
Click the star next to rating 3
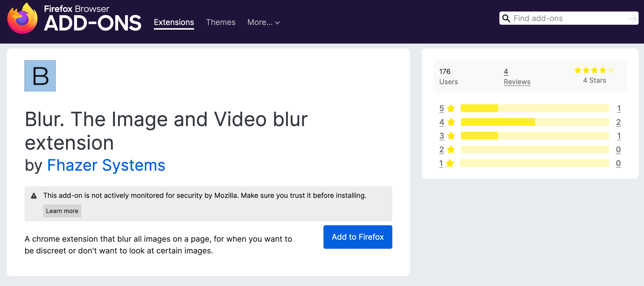coord(451,136)
